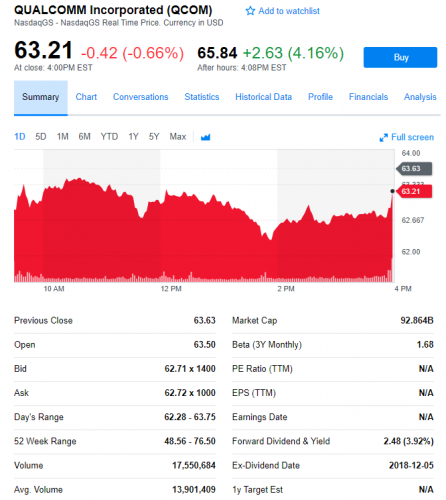This screenshot has width=446, height=500.
Task: View the Financials tab
Action: click(368, 97)
